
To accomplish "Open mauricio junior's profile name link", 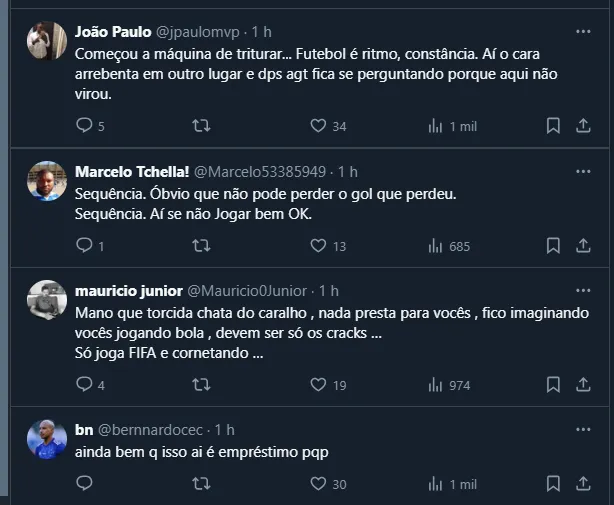I will click(x=128, y=291).
